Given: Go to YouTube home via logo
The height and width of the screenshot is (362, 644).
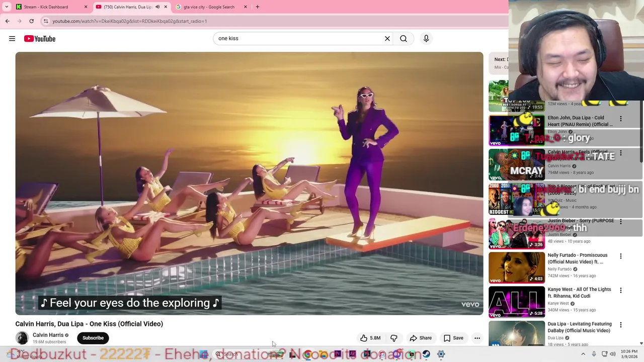Looking at the screenshot, I should click(x=40, y=39).
